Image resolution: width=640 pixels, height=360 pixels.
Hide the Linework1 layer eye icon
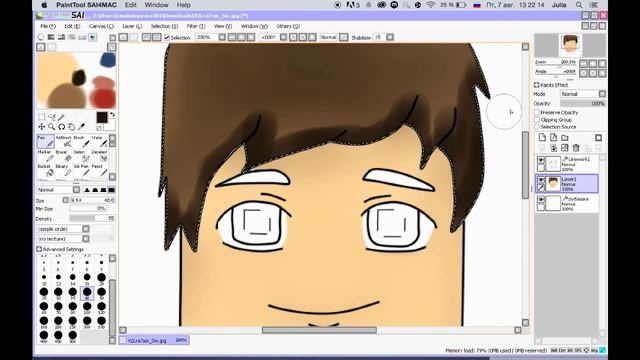[x=541, y=160]
